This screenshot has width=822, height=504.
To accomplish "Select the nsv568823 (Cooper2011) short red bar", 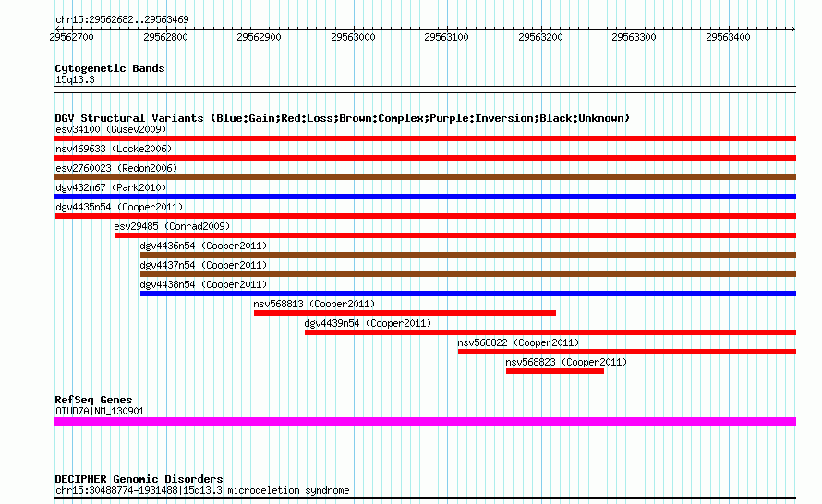I will (x=555, y=371).
